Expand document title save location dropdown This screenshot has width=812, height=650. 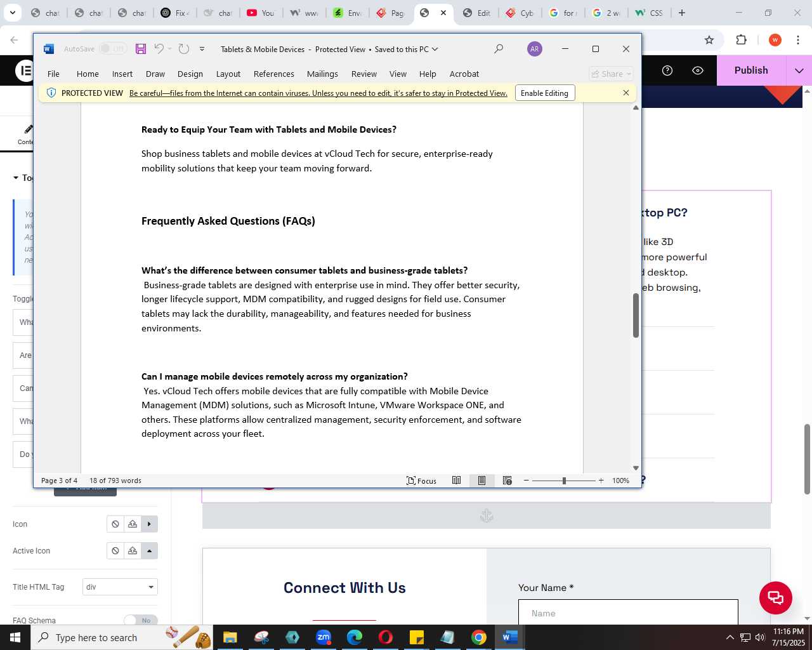coord(435,49)
